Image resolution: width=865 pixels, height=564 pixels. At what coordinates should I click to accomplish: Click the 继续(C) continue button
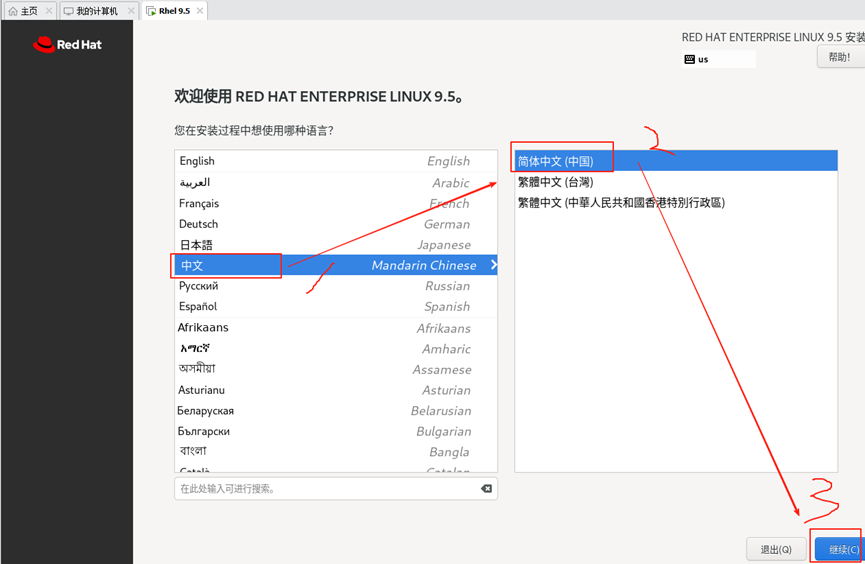coord(840,549)
